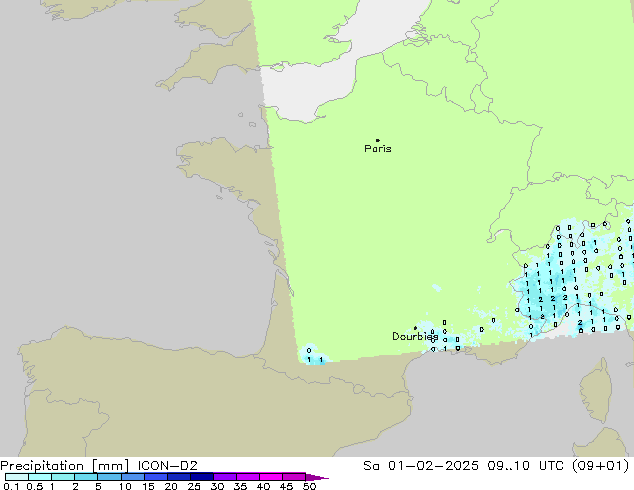
Task: Click the Dourbies town label
Action: (415, 336)
